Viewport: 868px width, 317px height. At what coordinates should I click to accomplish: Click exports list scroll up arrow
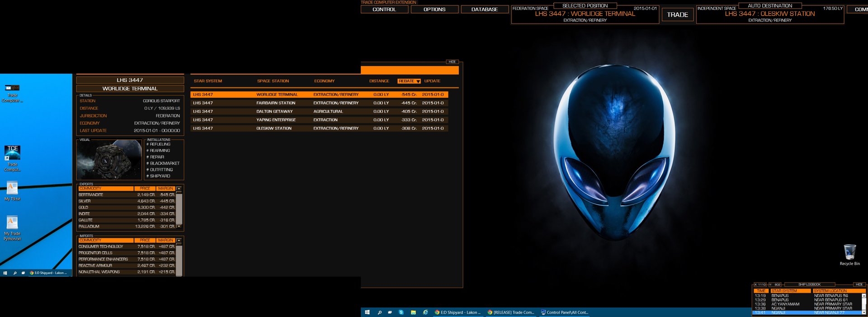179,189
